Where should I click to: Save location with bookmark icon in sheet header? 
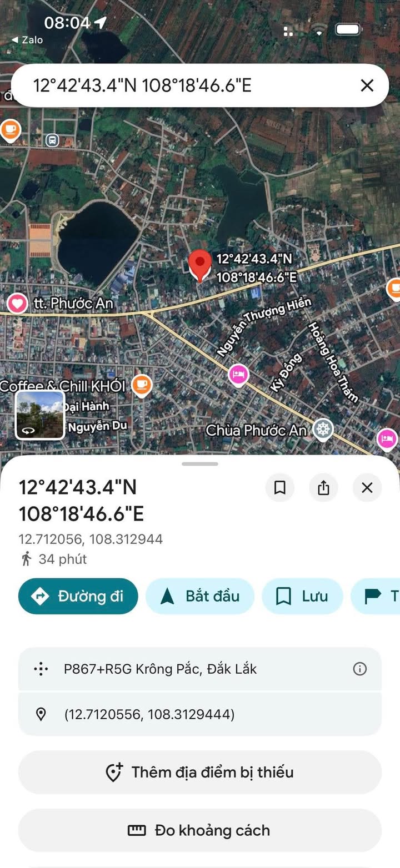click(x=280, y=487)
